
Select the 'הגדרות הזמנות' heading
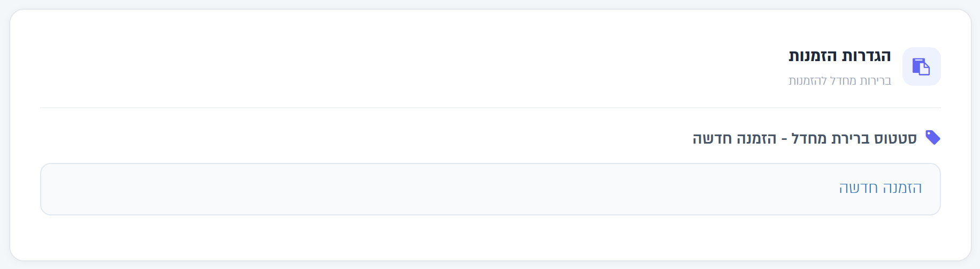[x=840, y=56]
